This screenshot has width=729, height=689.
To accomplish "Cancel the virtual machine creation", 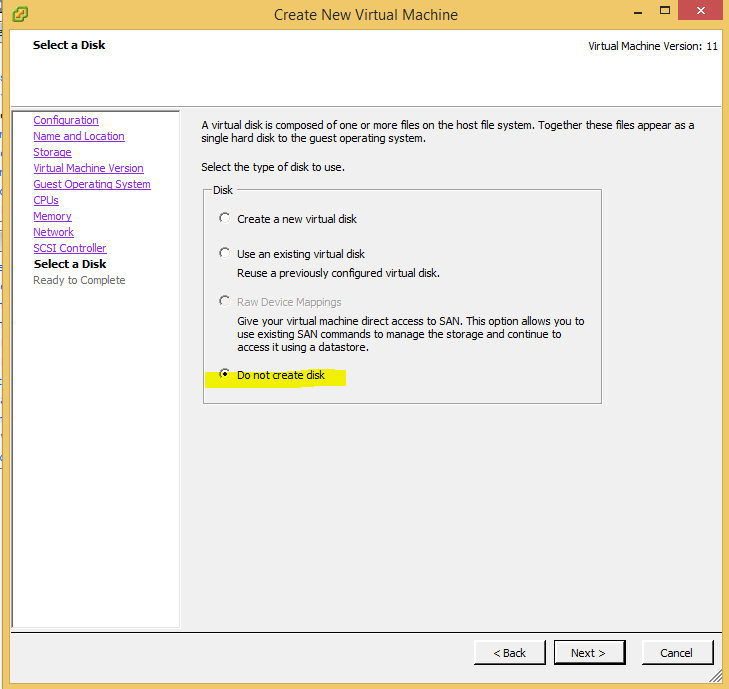I will [676, 653].
